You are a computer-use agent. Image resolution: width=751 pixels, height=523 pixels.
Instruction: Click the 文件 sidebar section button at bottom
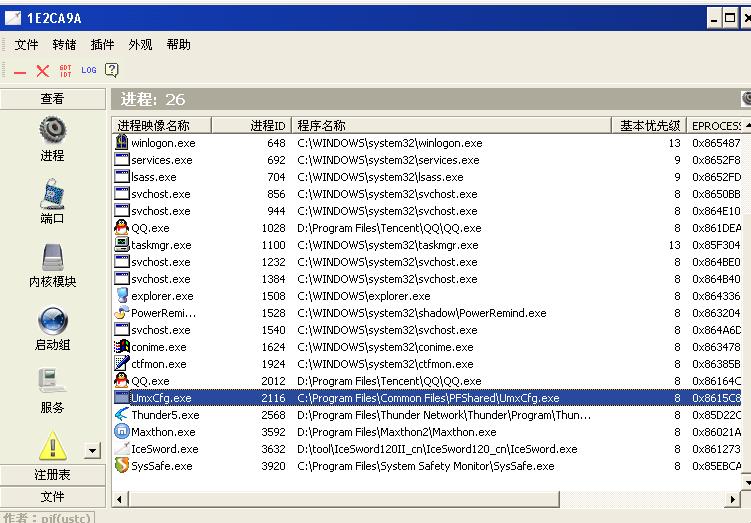(52, 497)
